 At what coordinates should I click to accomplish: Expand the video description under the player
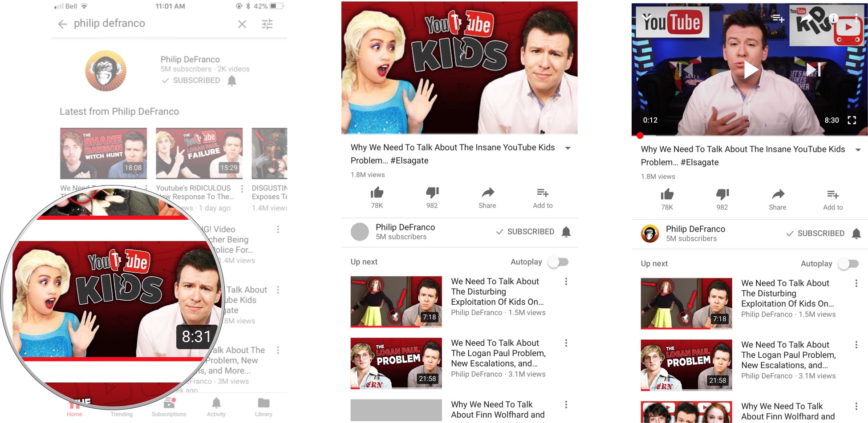[x=858, y=150]
